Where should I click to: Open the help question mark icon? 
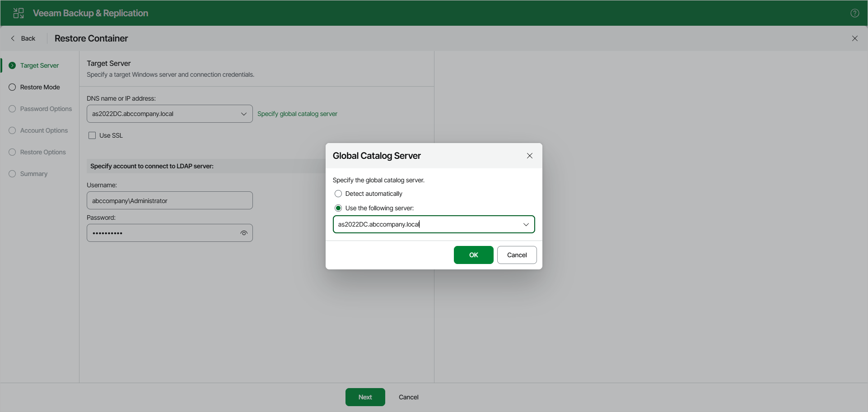tap(854, 13)
